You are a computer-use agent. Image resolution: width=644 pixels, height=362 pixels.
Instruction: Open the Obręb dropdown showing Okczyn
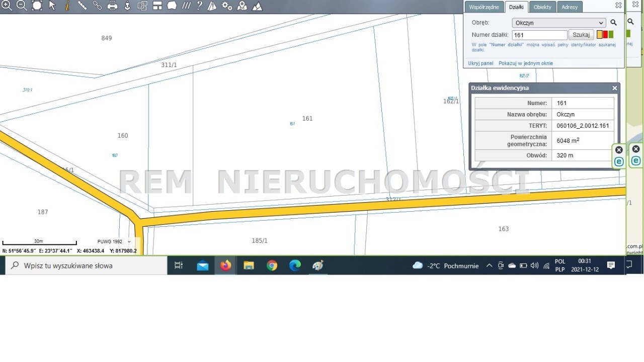coord(558,23)
